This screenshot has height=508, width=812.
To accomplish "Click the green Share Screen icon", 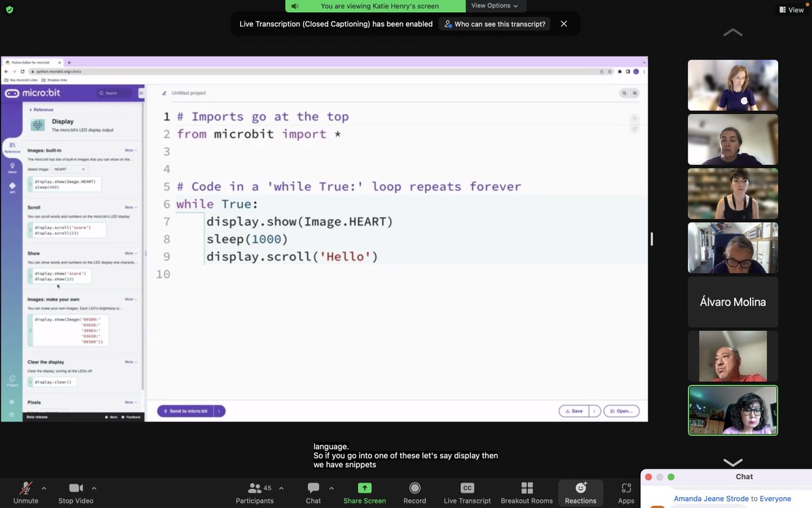I will point(365,488).
